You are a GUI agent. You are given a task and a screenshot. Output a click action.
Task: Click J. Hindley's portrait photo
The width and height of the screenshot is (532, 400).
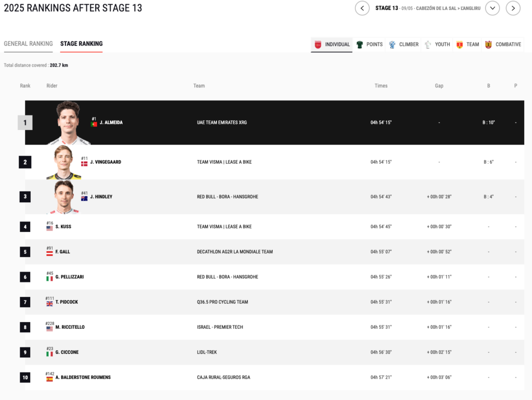64,197
